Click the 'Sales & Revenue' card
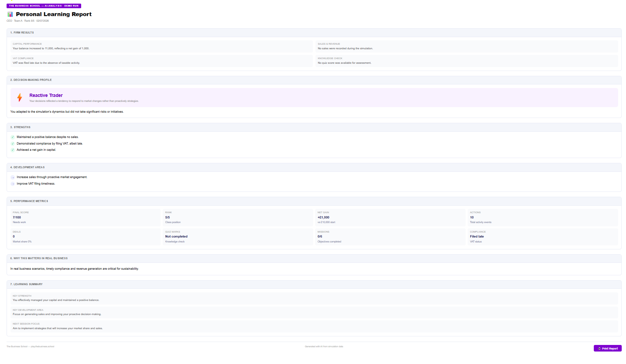The height and width of the screenshot is (364, 626). (466, 46)
